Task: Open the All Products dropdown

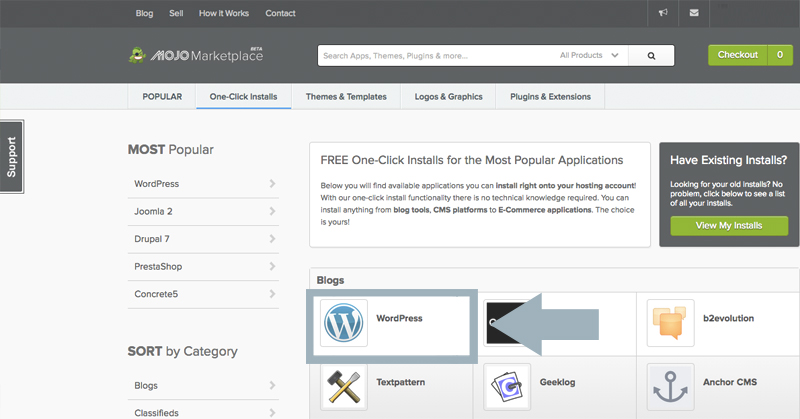Action: [x=589, y=55]
